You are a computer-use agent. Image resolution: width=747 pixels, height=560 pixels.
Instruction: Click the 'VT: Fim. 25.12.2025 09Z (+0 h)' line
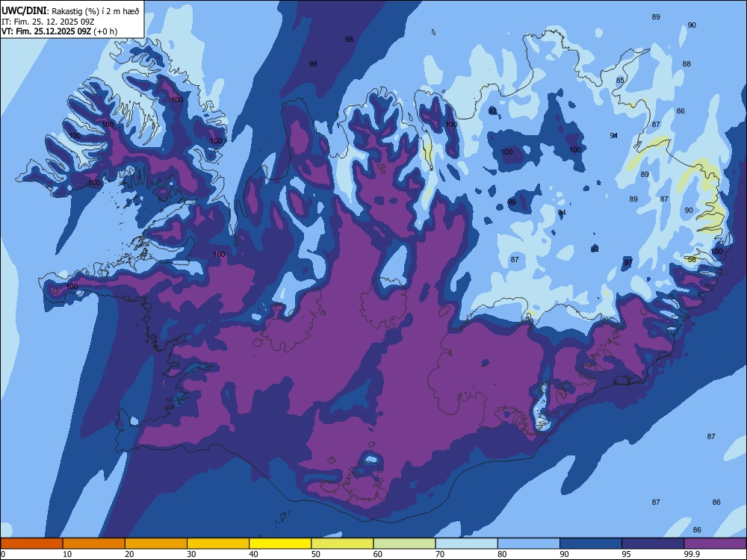pos(59,31)
